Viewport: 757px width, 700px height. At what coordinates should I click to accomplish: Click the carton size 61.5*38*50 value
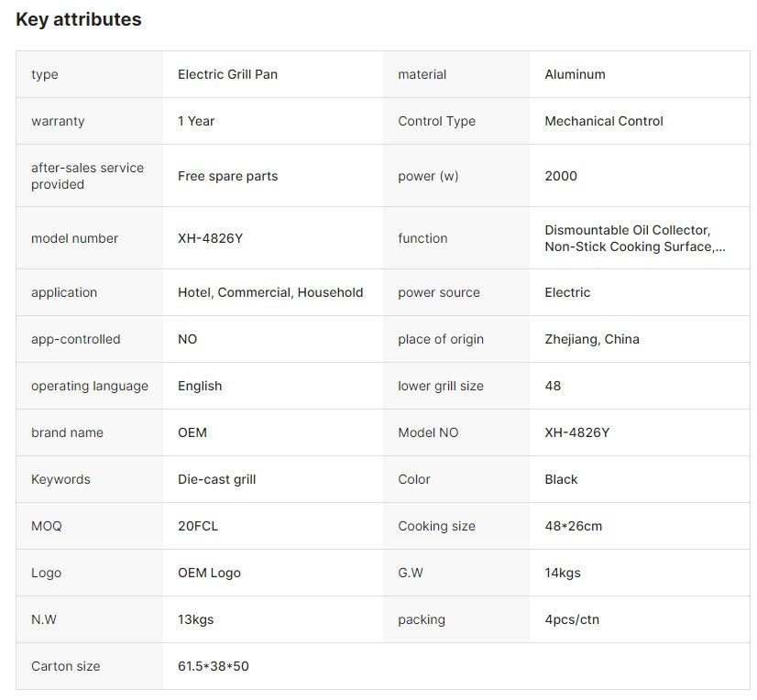214,666
